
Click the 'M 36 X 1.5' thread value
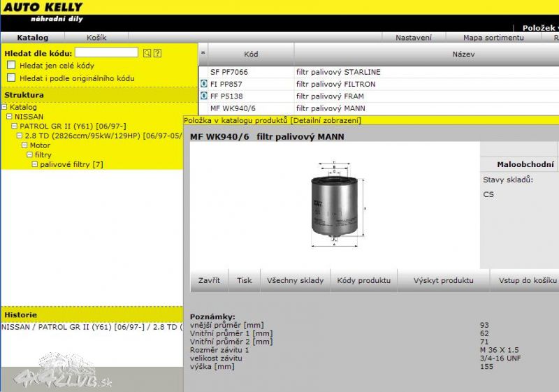pyautogui.click(x=500, y=350)
